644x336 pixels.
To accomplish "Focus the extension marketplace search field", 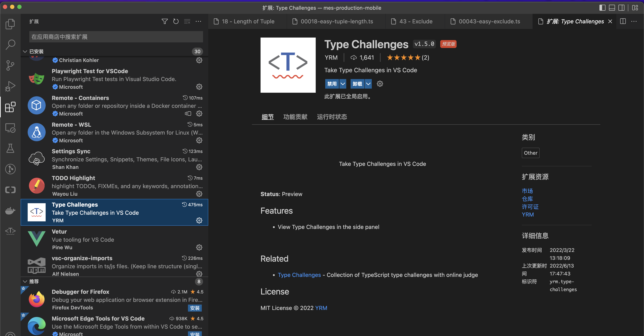I will click(x=116, y=37).
